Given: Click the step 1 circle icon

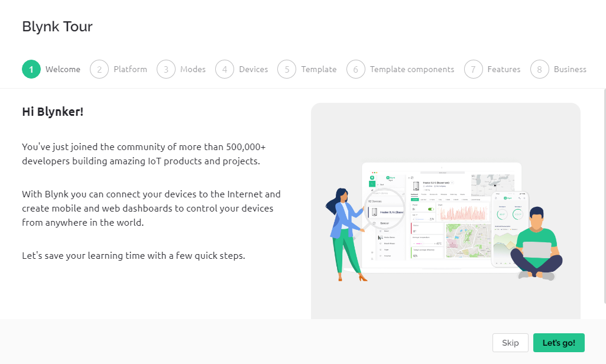Looking at the screenshot, I should point(31,69).
